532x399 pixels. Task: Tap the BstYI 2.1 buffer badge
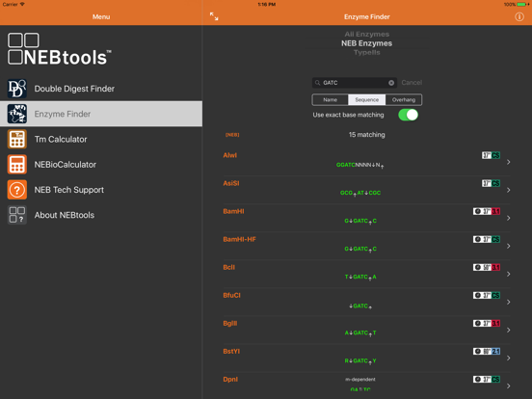point(487,351)
